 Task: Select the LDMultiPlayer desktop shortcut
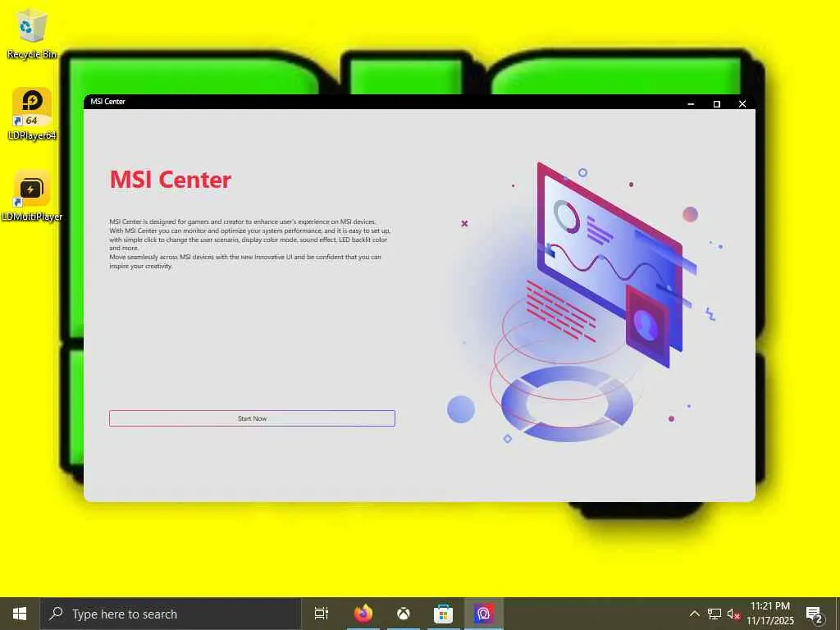coord(32,195)
